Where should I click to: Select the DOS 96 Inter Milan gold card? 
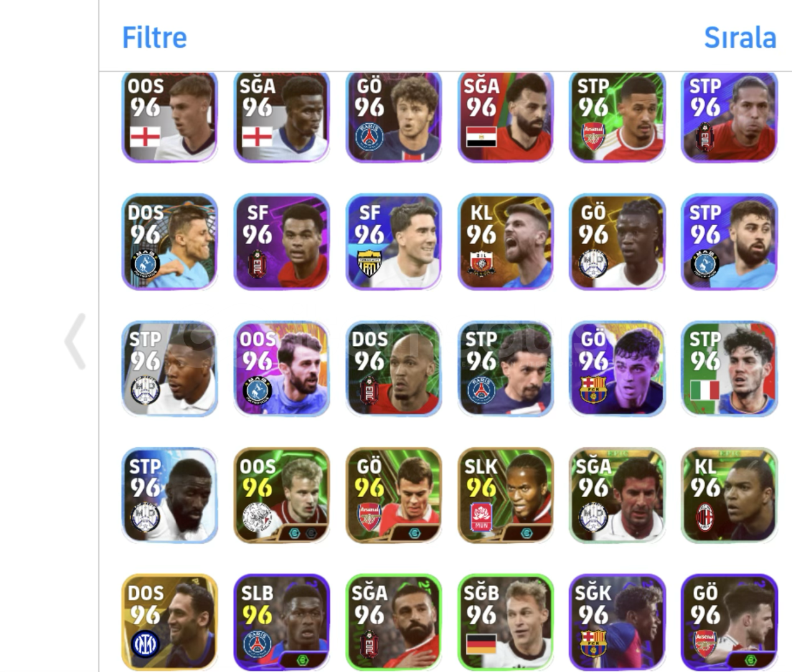pyautogui.click(x=169, y=622)
